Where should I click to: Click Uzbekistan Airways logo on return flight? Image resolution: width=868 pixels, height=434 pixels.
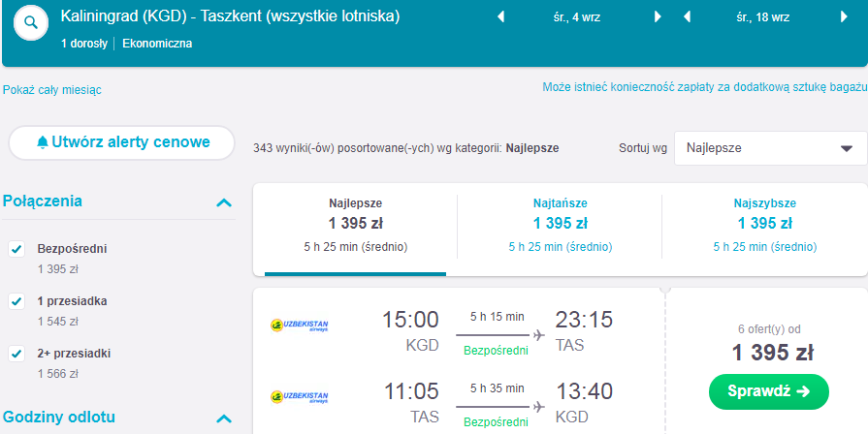tap(299, 397)
